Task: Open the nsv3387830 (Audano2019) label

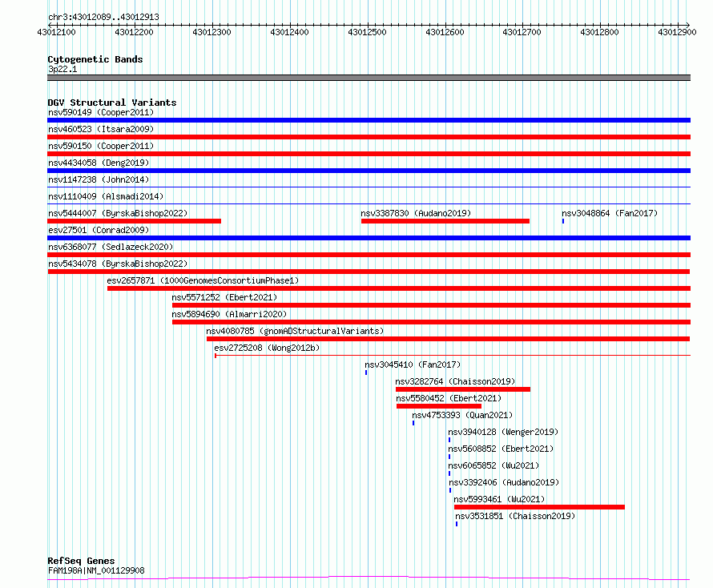Action: [x=416, y=213]
